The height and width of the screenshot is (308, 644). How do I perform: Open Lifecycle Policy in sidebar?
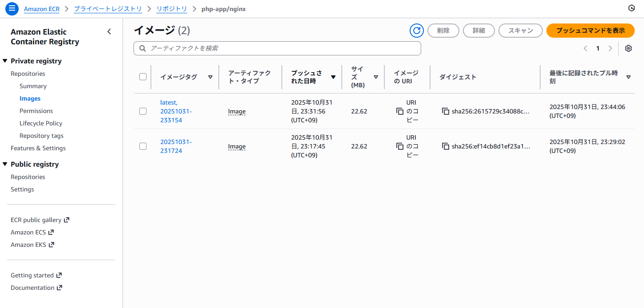(41, 123)
